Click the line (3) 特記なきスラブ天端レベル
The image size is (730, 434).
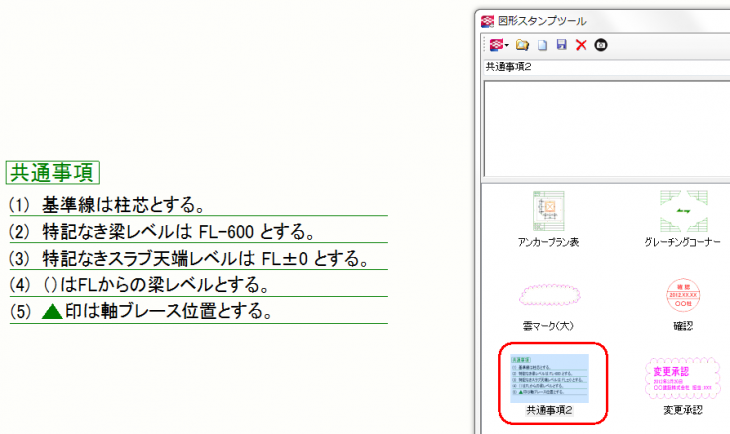[x=189, y=259]
